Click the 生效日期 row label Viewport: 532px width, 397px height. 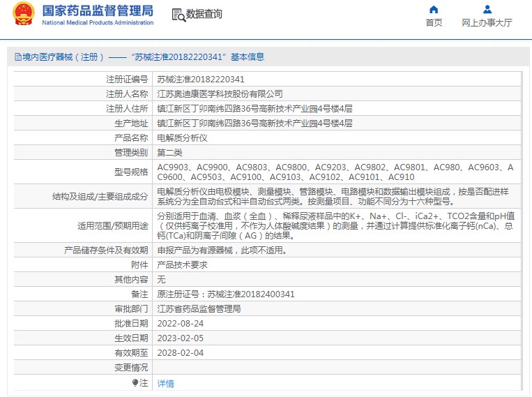click(x=131, y=338)
